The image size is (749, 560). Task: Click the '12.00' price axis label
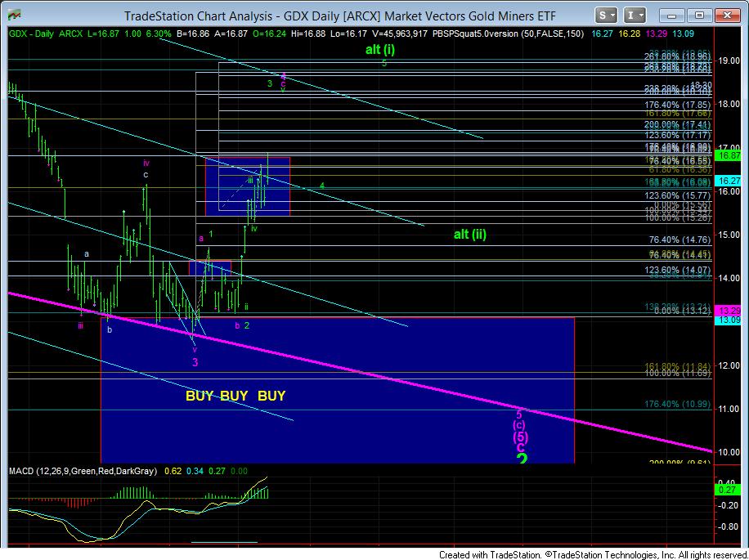pyautogui.click(x=728, y=365)
